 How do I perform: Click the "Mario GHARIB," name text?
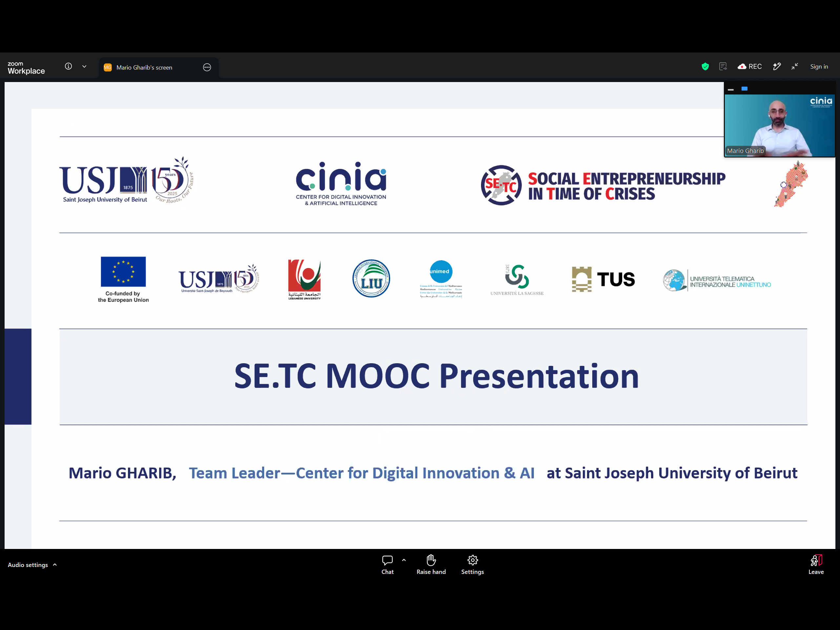122,473
